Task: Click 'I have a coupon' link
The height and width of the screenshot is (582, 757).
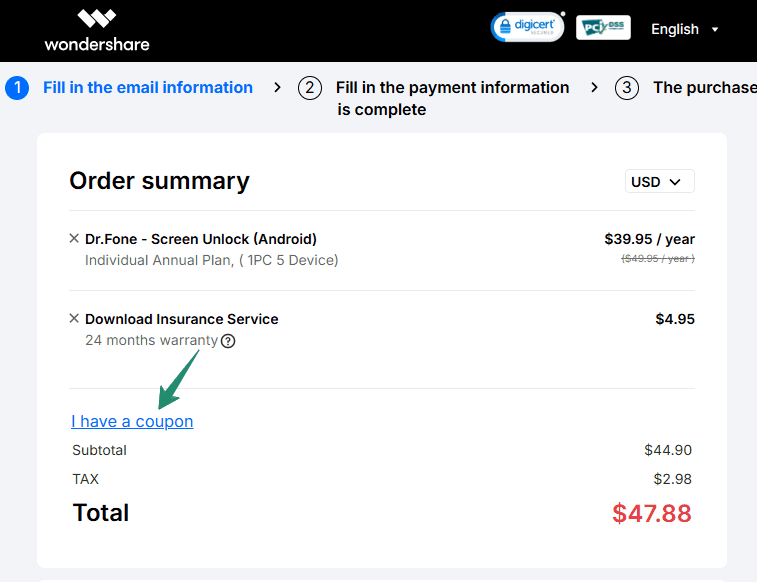Action: [x=132, y=422]
